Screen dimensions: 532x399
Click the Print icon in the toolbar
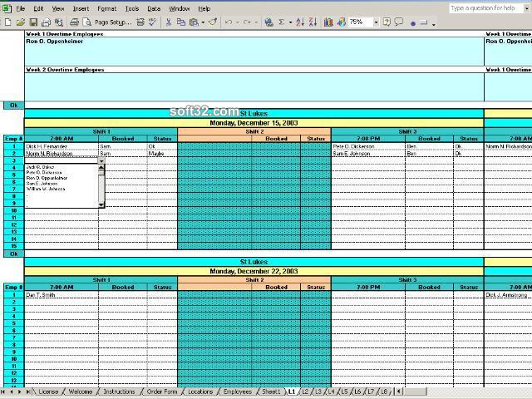coord(74,22)
